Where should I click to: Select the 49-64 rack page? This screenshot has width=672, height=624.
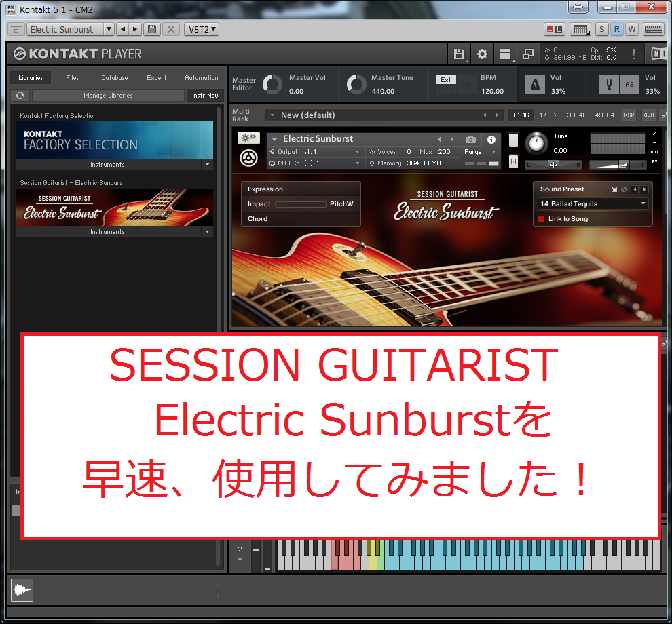click(x=604, y=115)
